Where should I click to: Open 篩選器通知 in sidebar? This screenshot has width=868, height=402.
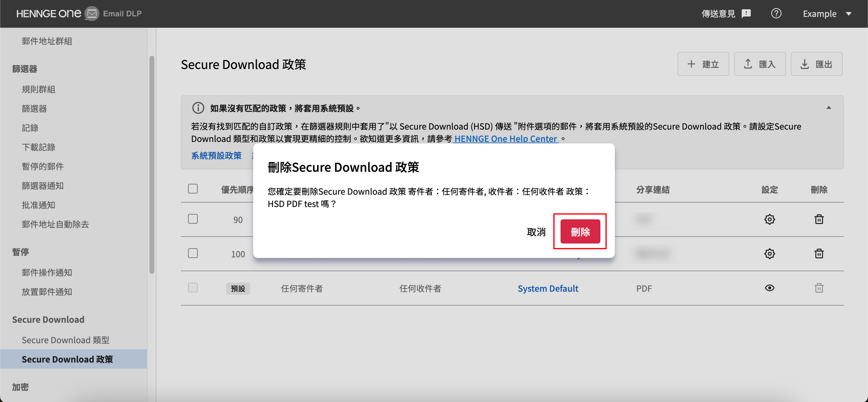click(43, 185)
